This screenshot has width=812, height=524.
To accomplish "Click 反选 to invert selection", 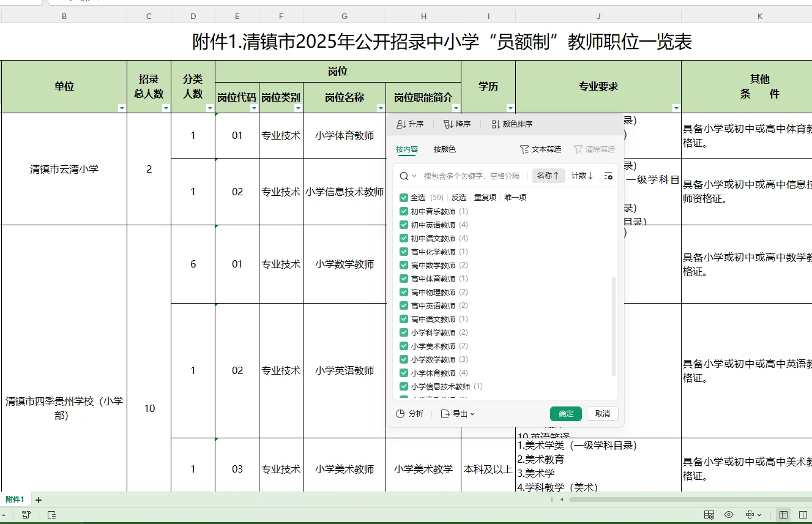I will 459,198.
